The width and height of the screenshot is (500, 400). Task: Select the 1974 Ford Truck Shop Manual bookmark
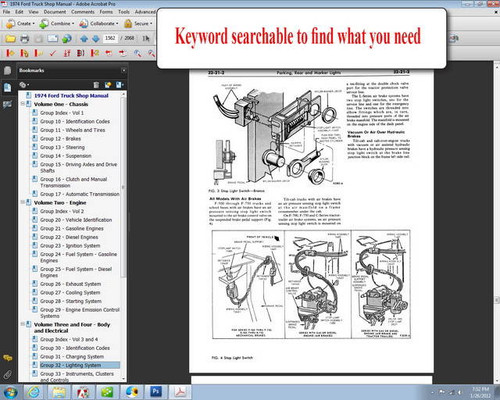(71, 96)
